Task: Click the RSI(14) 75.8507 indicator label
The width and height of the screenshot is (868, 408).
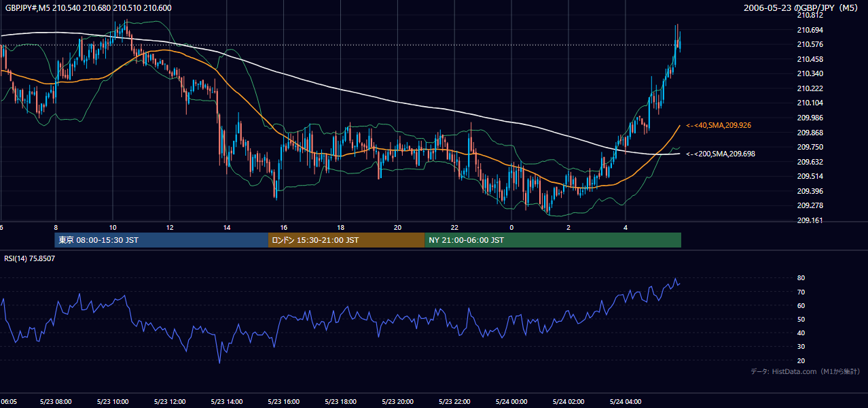Action: pos(30,258)
